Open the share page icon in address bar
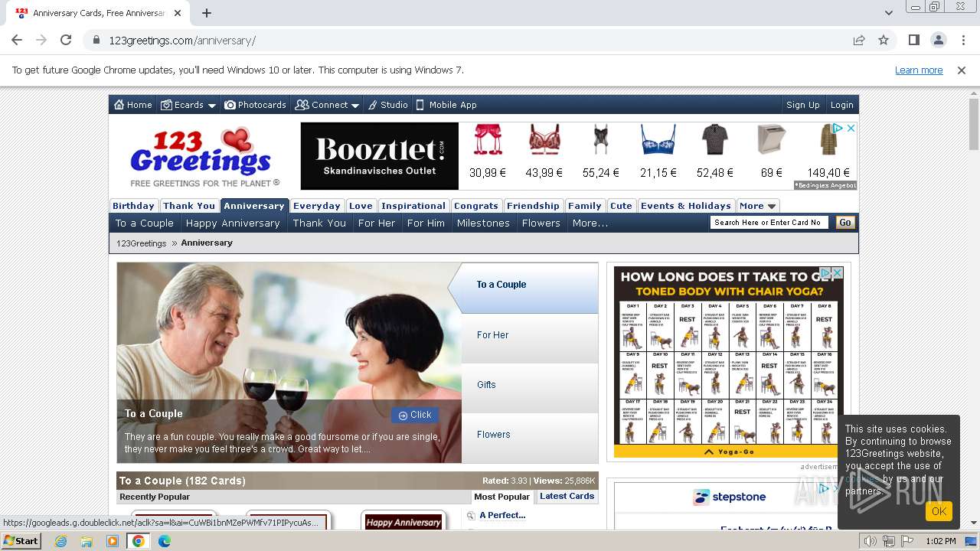The image size is (980, 551). pyautogui.click(x=859, y=40)
